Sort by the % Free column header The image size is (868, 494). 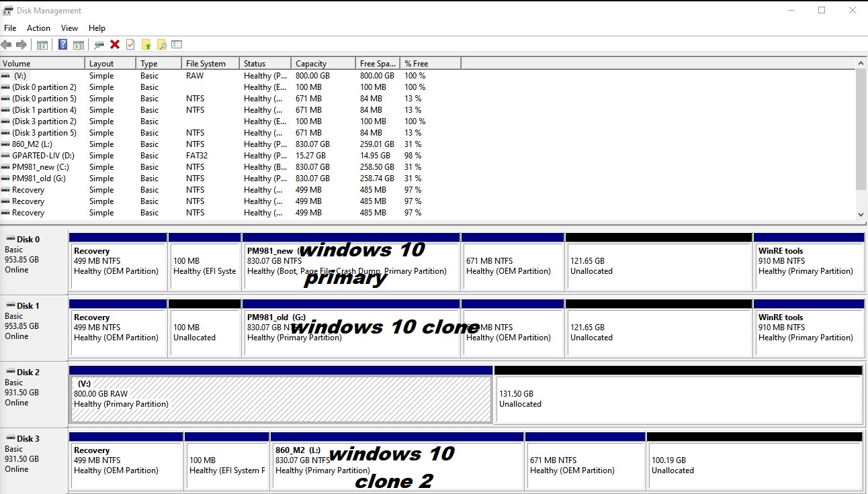coord(431,64)
